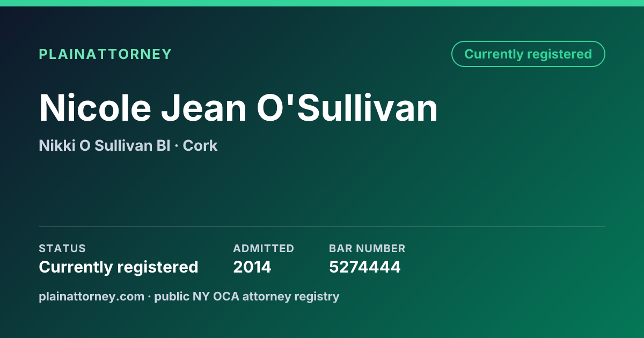The height and width of the screenshot is (338, 644).
Task: Click the Currently registered badge pill
Action: click(x=528, y=54)
